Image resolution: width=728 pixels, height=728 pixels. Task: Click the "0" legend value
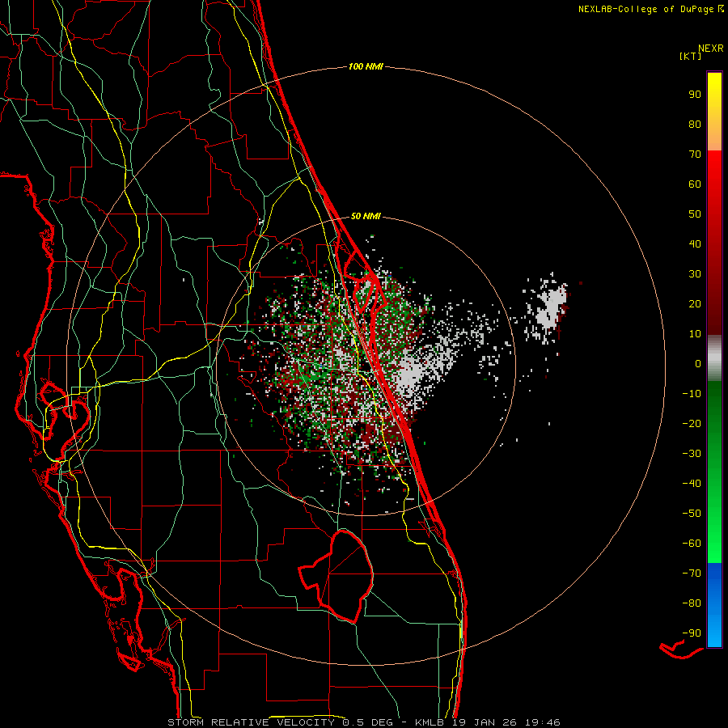click(x=698, y=363)
